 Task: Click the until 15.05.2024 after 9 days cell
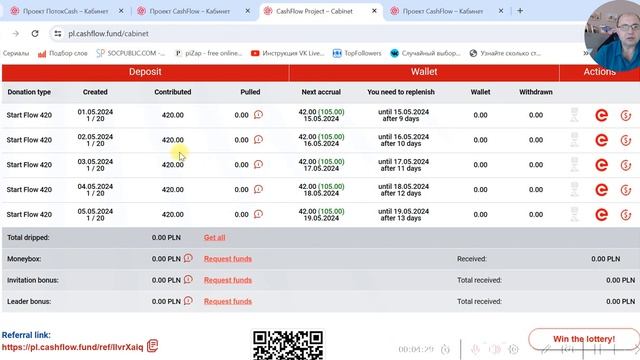(x=403, y=115)
